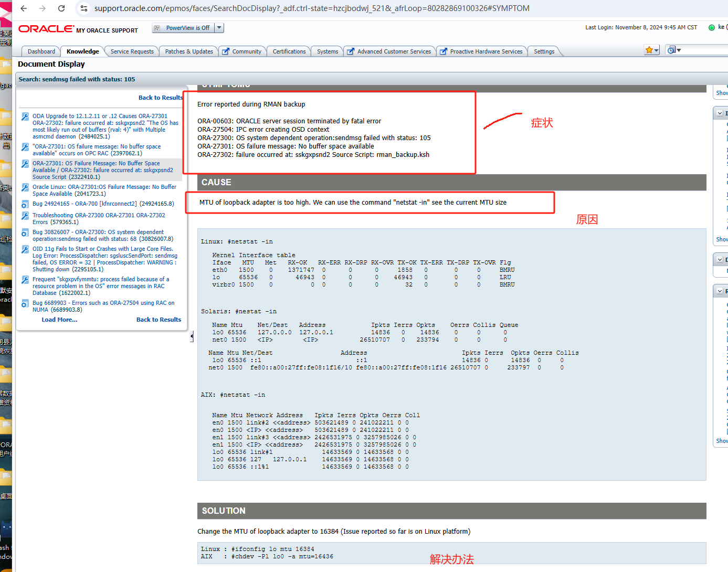
Task: Click the line 'ORA-27504: IPC error creating OSD context'
Action: click(263, 130)
